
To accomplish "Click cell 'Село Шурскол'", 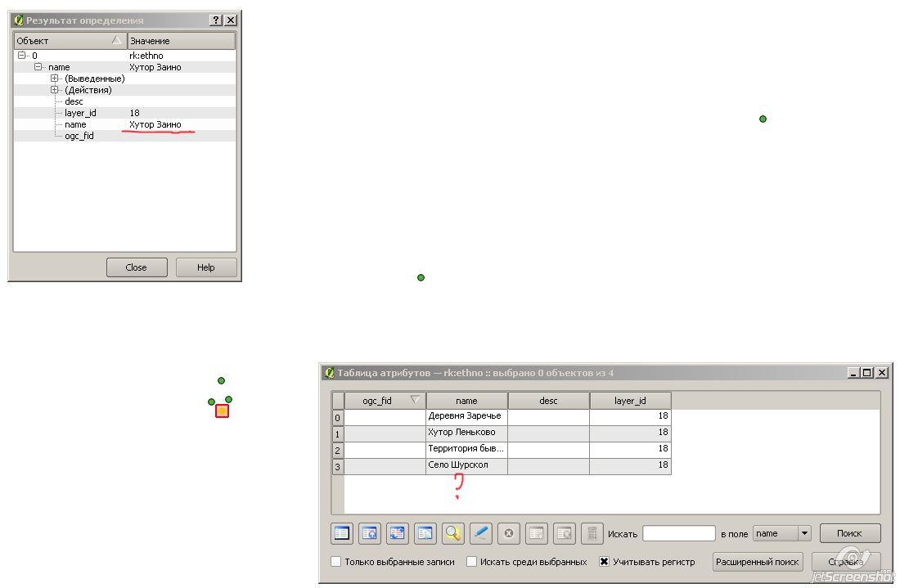I will click(x=466, y=466).
